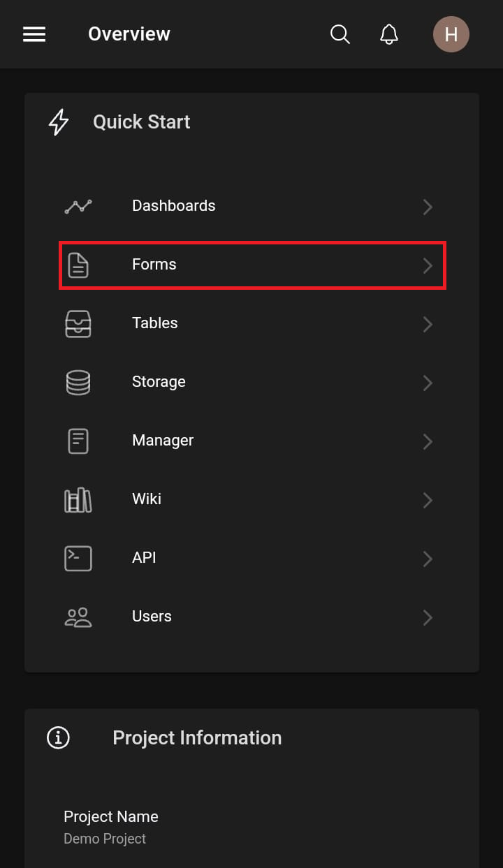Expand the Dashboards row chevron
This screenshot has width=503, height=868.
point(428,207)
